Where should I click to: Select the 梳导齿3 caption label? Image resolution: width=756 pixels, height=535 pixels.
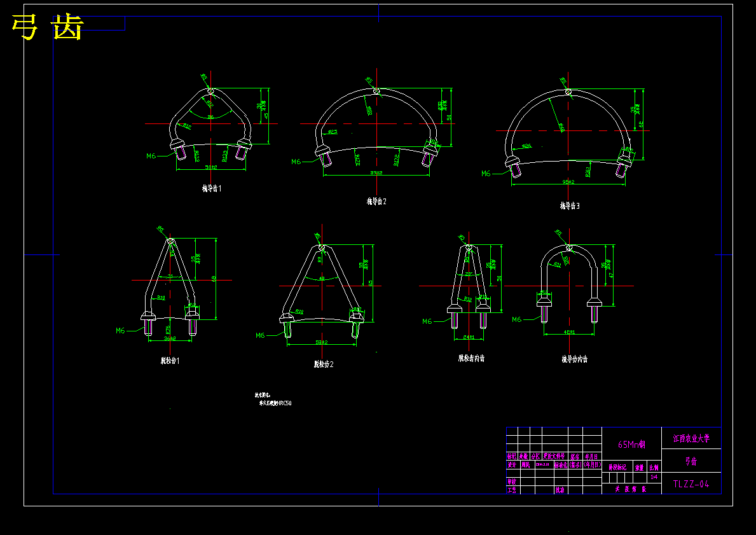(x=570, y=205)
